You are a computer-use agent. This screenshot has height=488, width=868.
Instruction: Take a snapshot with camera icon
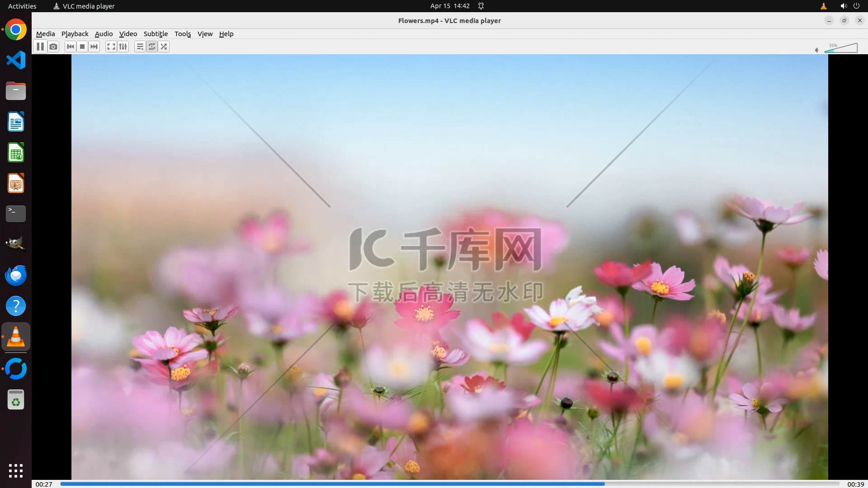53,47
